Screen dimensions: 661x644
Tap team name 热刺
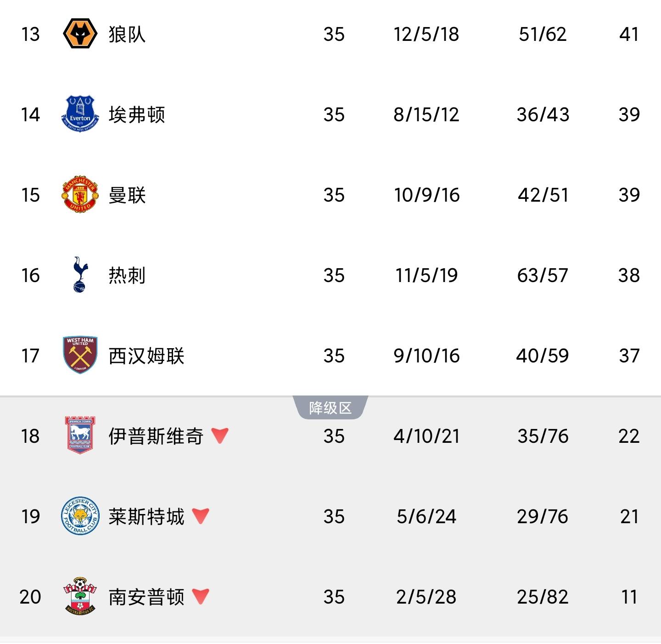point(127,276)
